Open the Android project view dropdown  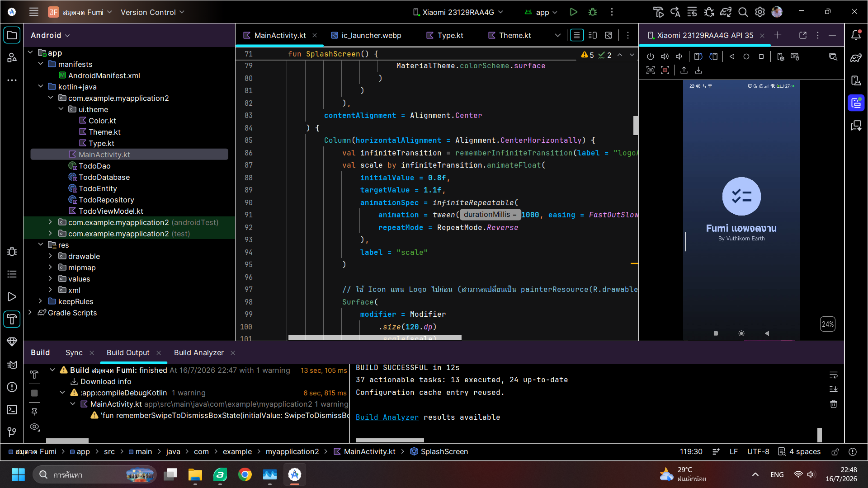(50, 35)
